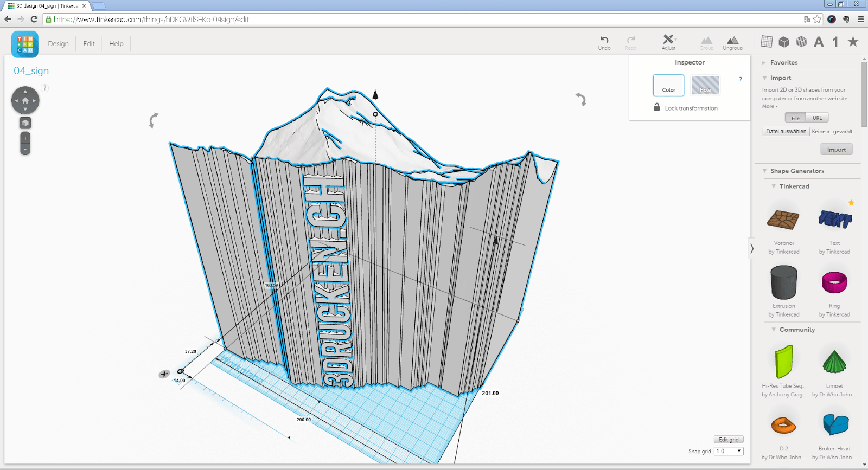Screen dimensions: 868x470
Task: Select the solid cube shapes icon
Action: tap(784, 42)
